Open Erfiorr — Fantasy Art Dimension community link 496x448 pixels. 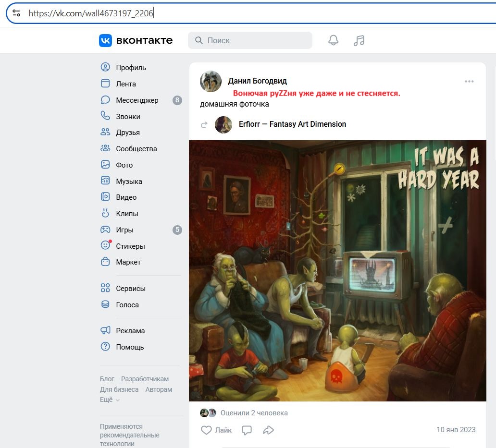(292, 124)
